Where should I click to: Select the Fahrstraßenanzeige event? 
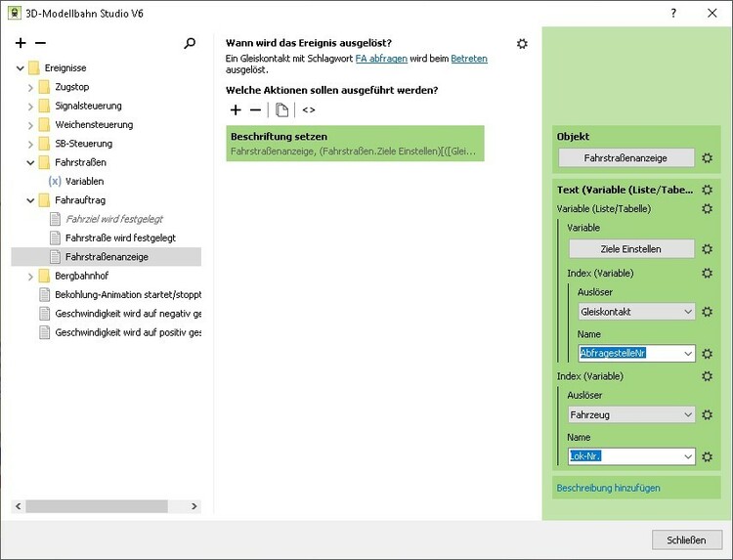click(x=107, y=257)
